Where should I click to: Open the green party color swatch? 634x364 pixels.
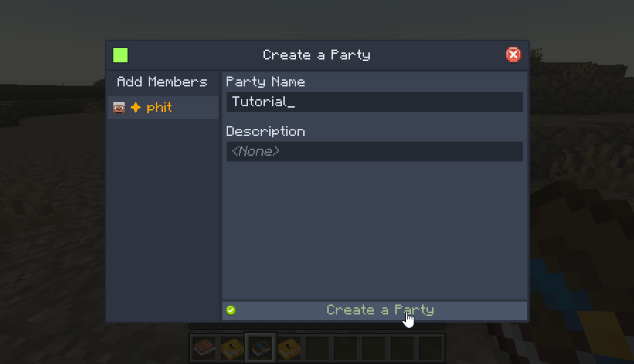pyautogui.click(x=120, y=55)
